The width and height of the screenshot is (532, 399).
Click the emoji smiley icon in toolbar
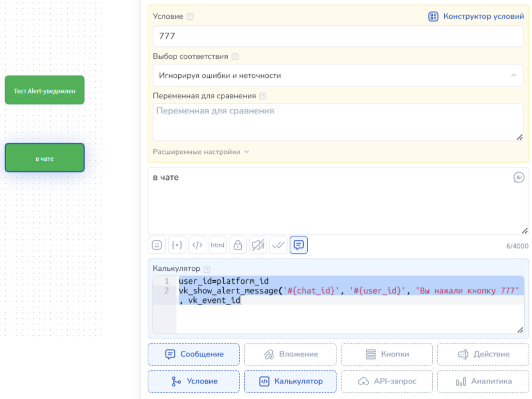(x=157, y=245)
